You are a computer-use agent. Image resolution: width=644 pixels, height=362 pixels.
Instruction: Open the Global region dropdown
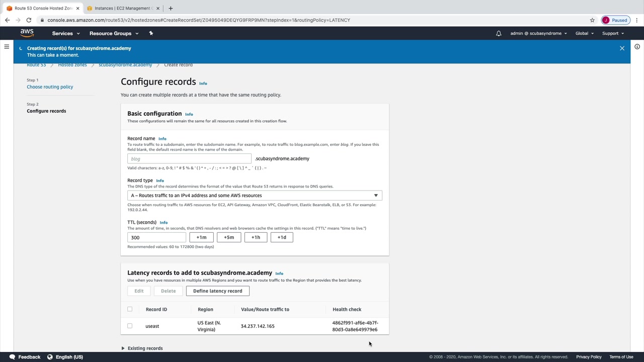click(x=585, y=33)
